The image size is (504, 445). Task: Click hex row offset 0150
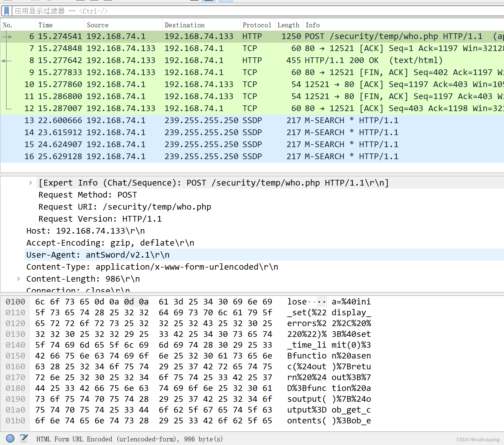point(15,356)
